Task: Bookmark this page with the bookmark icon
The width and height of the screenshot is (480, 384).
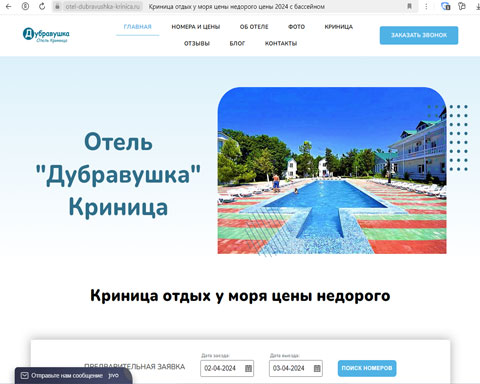Action: coord(409,6)
